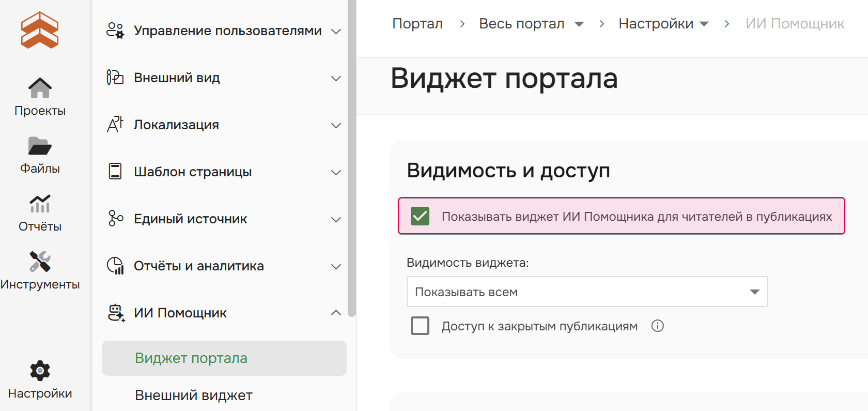Expand the Отчёты и аналитика chevron
868x411 pixels.
click(336, 267)
